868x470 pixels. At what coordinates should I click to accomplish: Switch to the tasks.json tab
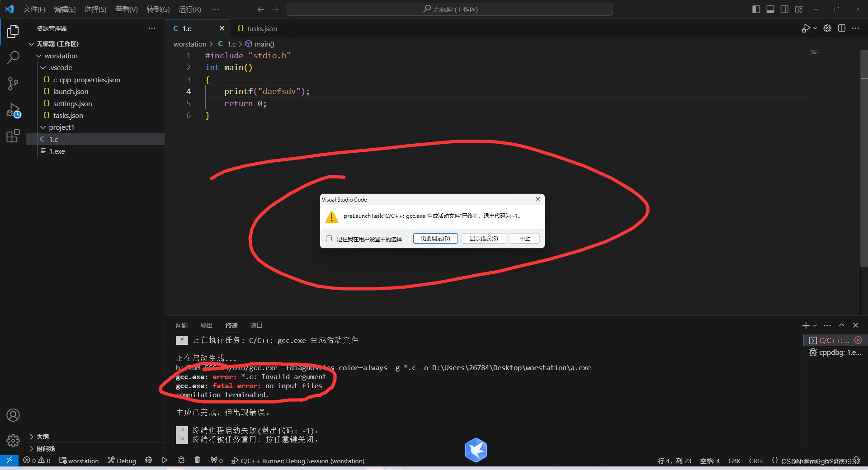click(x=261, y=28)
